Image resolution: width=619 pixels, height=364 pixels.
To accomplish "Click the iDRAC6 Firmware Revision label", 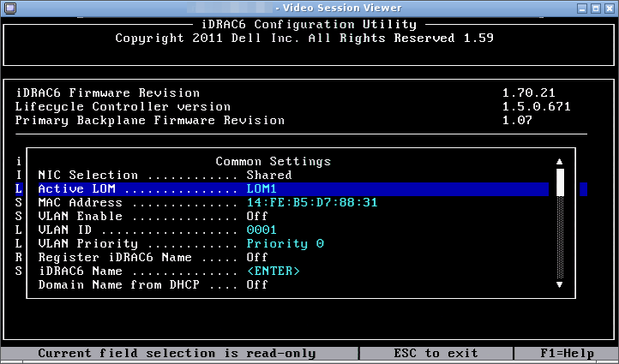I will [107, 93].
